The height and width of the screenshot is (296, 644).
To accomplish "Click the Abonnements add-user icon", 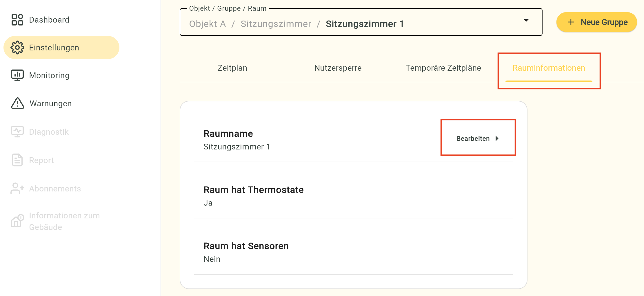I will pyautogui.click(x=17, y=188).
